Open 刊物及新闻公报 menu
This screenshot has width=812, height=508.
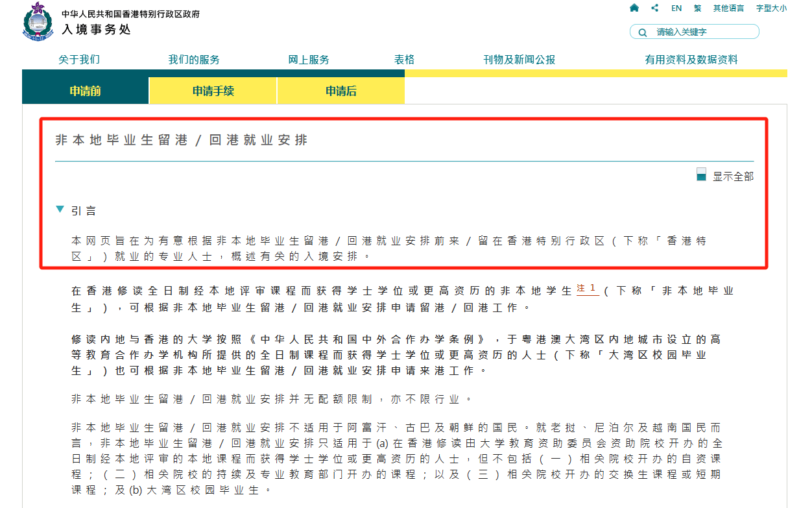pyautogui.click(x=519, y=60)
